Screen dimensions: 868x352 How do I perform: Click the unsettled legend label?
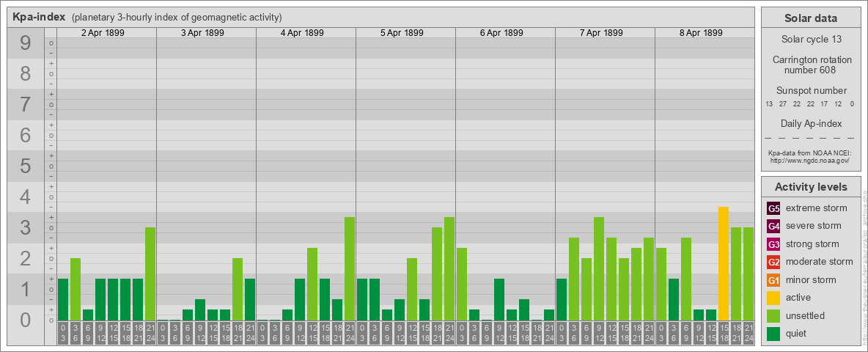pos(806,315)
